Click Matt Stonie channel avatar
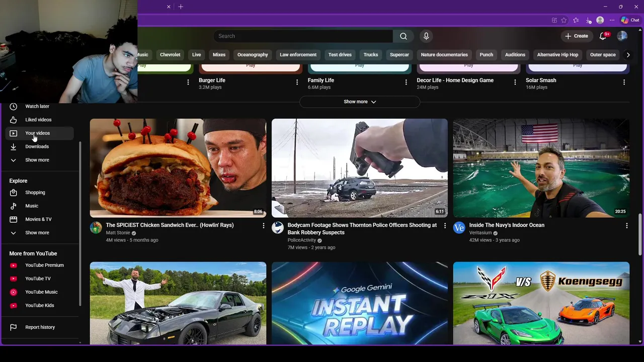 pos(96,228)
